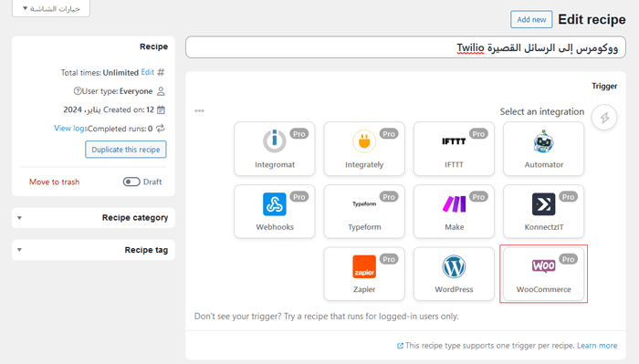Click the 'Edit recipe' page heading
Image resolution: width=639 pixels, height=364 pixels.
tap(592, 19)
